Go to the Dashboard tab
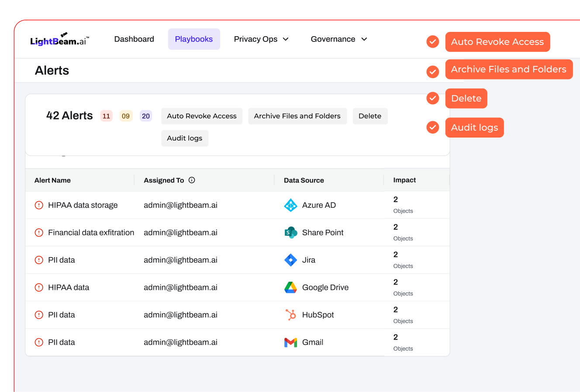This screenshot has height=392, width=580. (134, 39)
